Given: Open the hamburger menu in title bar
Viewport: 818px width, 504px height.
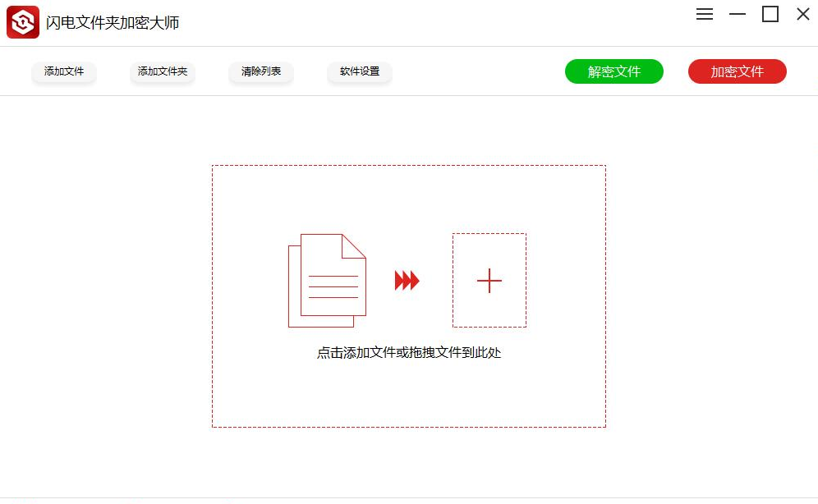Looking at the screenshot, I should (705, 14).
